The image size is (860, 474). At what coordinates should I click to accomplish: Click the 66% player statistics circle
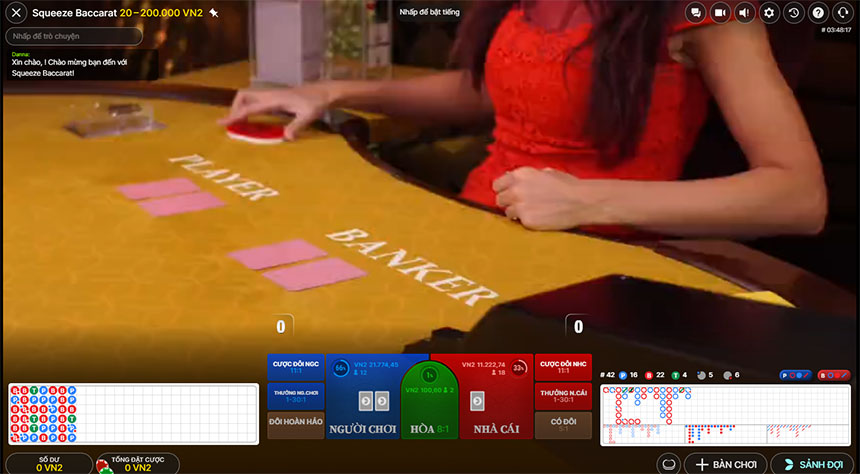(x=341, y=368)
